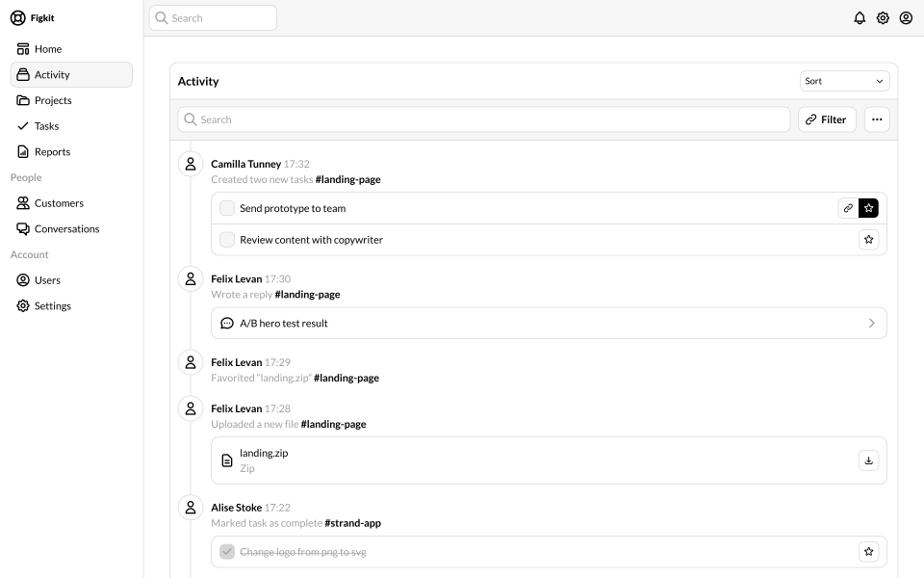This screenshot has height=578, width=924.
Task: Click the Filter button
Action: pyautogui.click(x=827, y=119)
